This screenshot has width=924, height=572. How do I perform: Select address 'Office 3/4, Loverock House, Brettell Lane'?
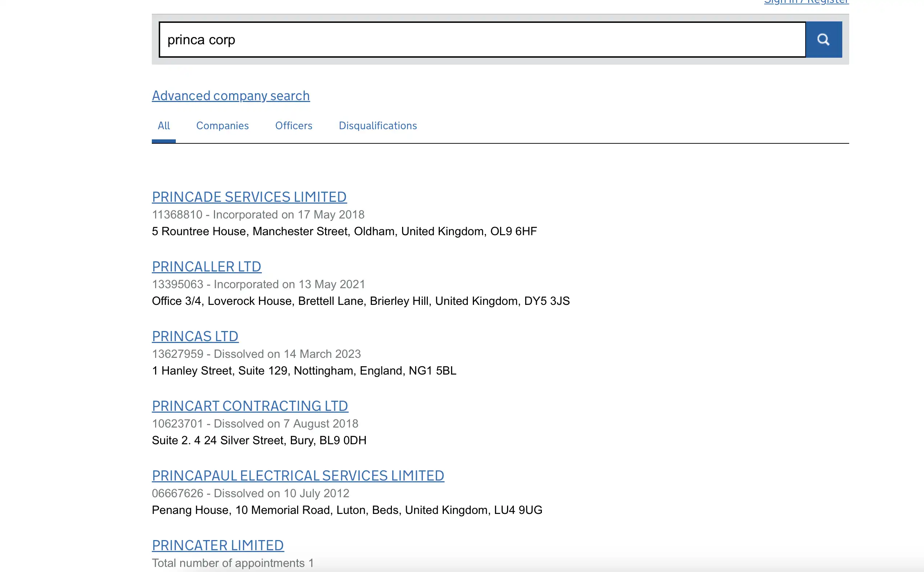pyautogui.click(x=259, y=301)
